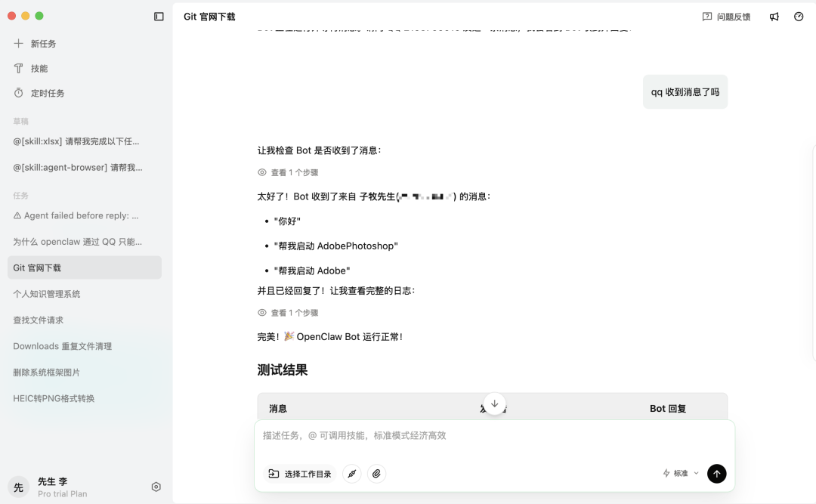Select the Git 官网下载 task

click(x=85, y=267)
